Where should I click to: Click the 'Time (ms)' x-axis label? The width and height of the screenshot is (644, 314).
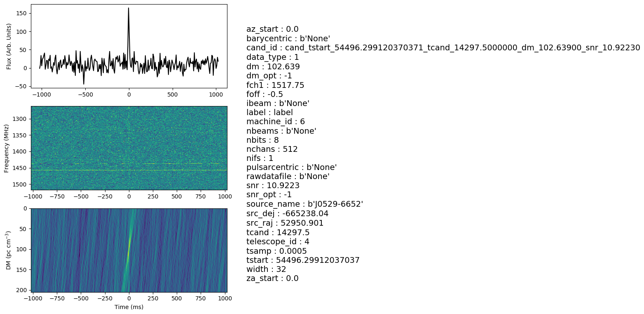[x=129, y=307]
